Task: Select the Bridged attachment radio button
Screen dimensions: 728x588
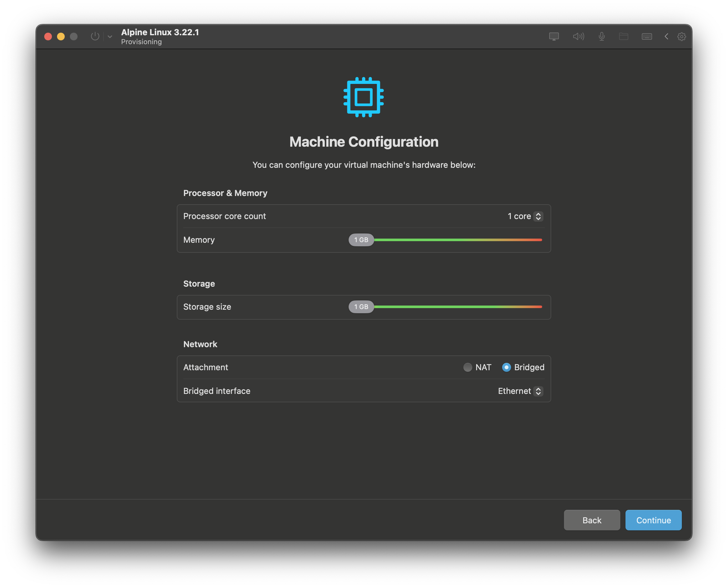Action: point(506,367)
